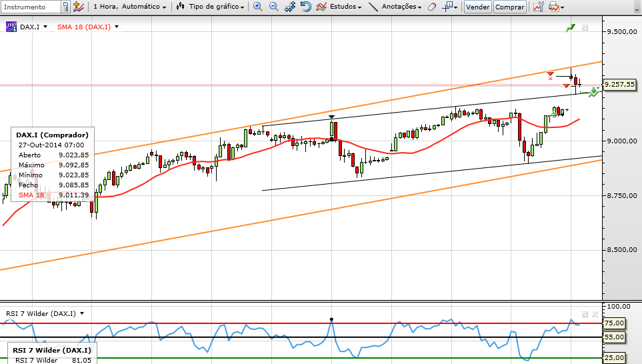Expand the Tipo de gráfico dropdown
The width and height of the screenshot is (642, 364).
coord(217,7)
